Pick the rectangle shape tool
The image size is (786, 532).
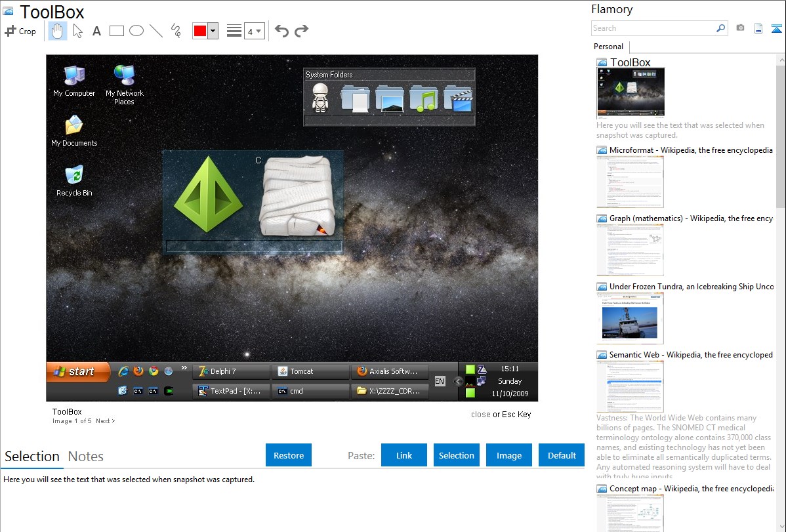(x=117, y=31)
